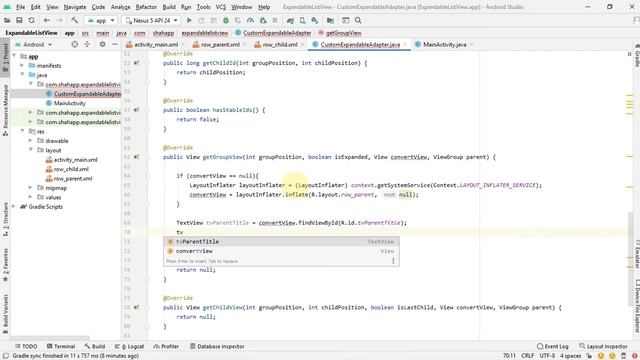Screen dimensions: 640x360
Task: Select convertView autocomplete suggestion
Action: point(281,251)
